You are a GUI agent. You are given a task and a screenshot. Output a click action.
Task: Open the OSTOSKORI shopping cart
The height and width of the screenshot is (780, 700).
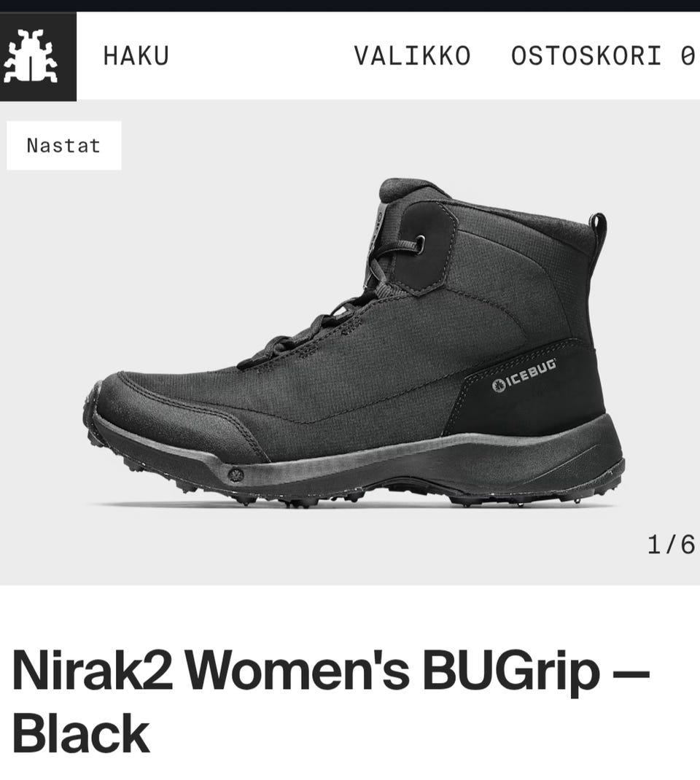click(x=586, y=55)
